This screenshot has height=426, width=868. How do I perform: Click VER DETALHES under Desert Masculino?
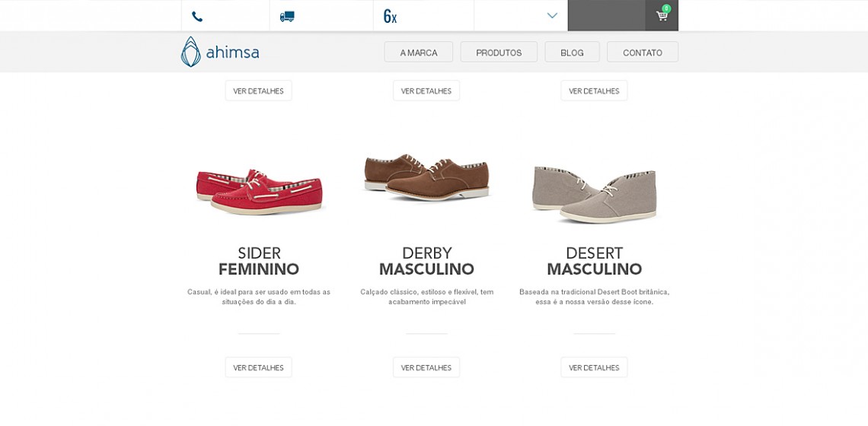pyautogui.click(x=594, y=367)
